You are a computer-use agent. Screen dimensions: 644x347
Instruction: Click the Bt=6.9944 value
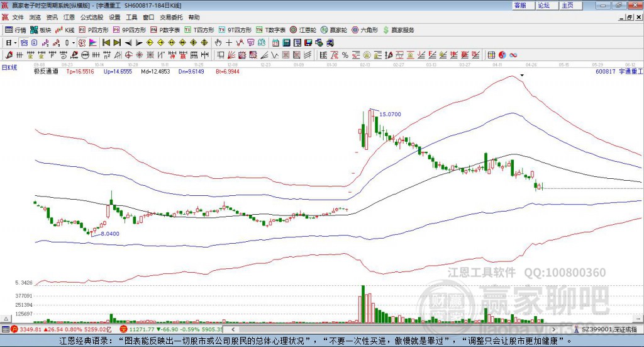(228, 72)
